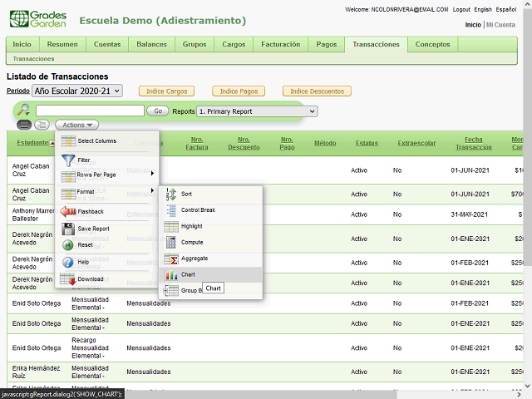Screen dimensions: 532x399
Task: Sort by Fecha Transacción column header
Action: point(474,144)
